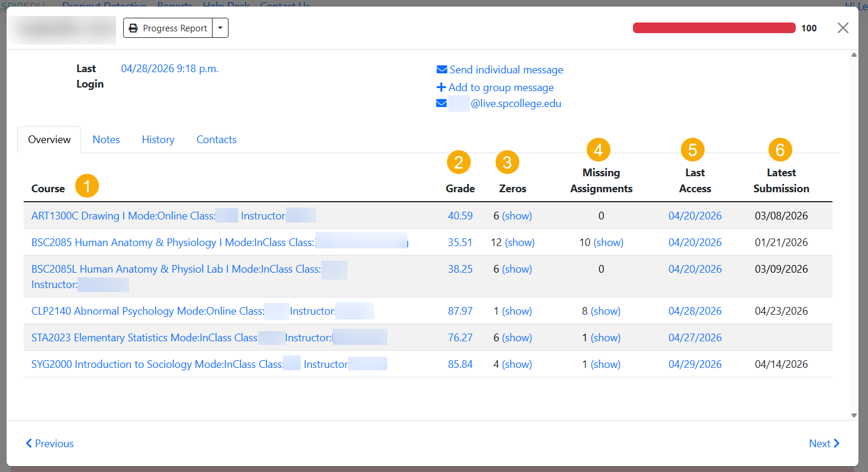The width and height of the screenshot is (868, 472).
Task: Show the 6 zeros for BSC2085L
Action: [517, 269]
